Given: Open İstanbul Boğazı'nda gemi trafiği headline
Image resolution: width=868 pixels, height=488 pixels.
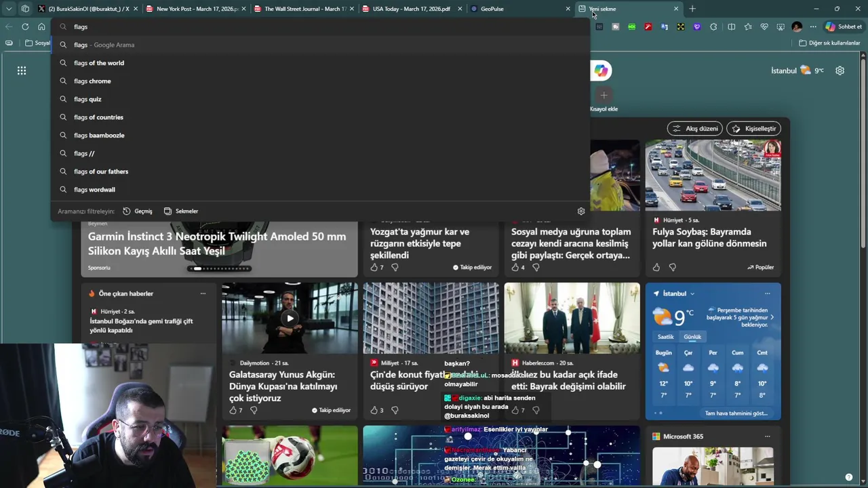Looking at the screenshot, I should pos(142,325).
